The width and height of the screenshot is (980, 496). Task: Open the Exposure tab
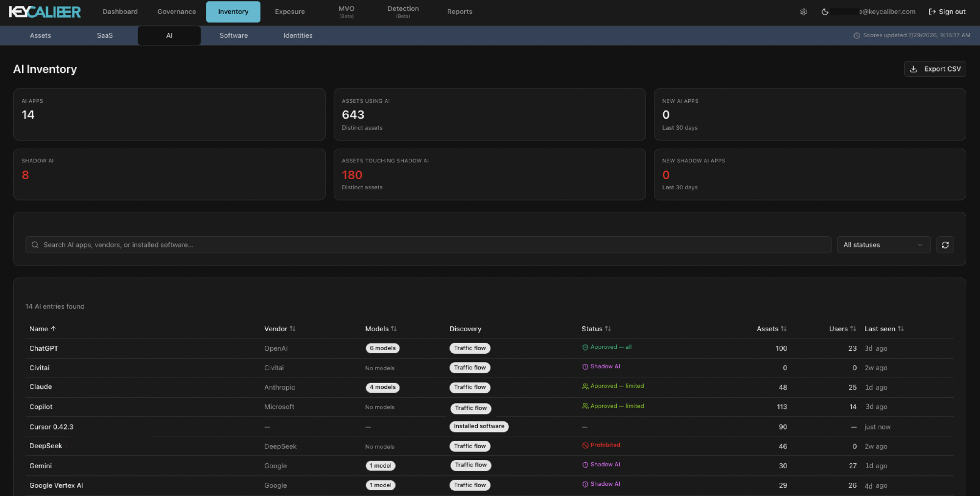290,12
